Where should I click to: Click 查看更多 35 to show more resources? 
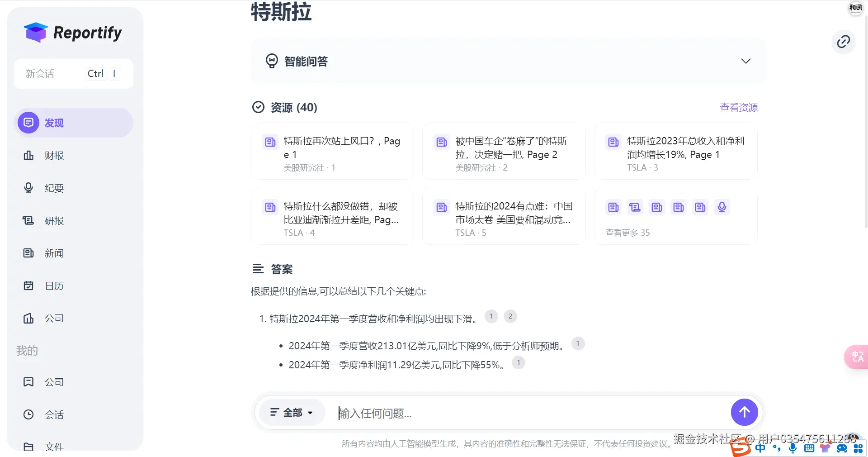coord(627,233)
